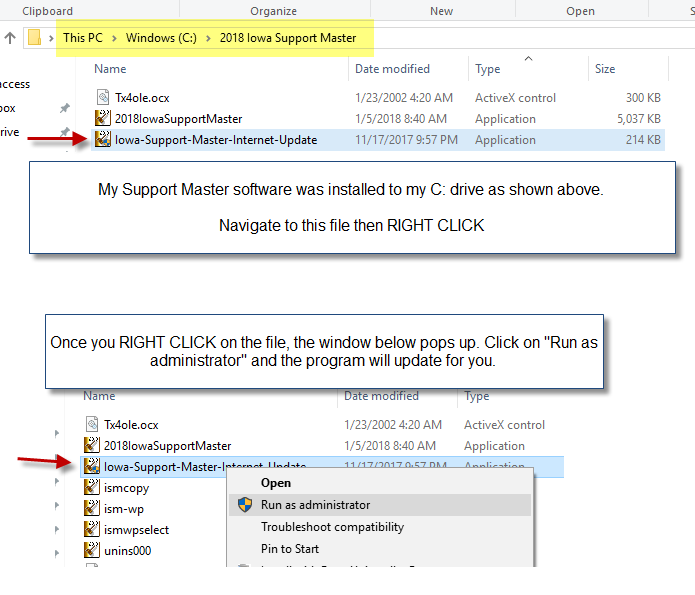
Task: Click This PC in the address breadcrumb
Action: [83, 38]
